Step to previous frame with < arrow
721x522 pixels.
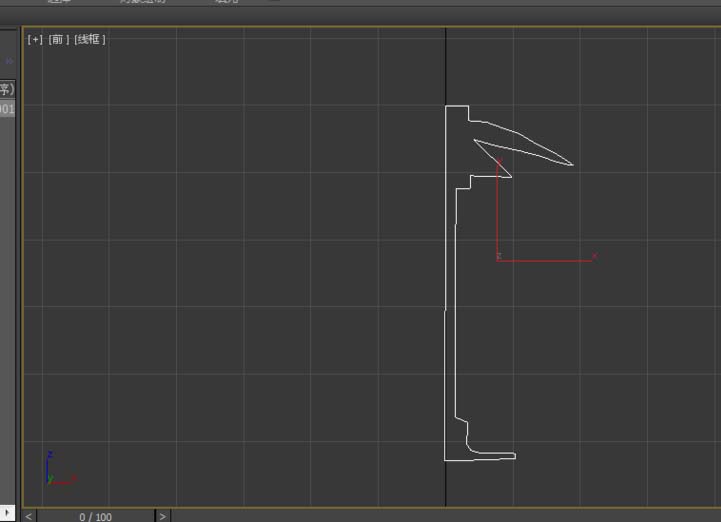tap(29, 516)
